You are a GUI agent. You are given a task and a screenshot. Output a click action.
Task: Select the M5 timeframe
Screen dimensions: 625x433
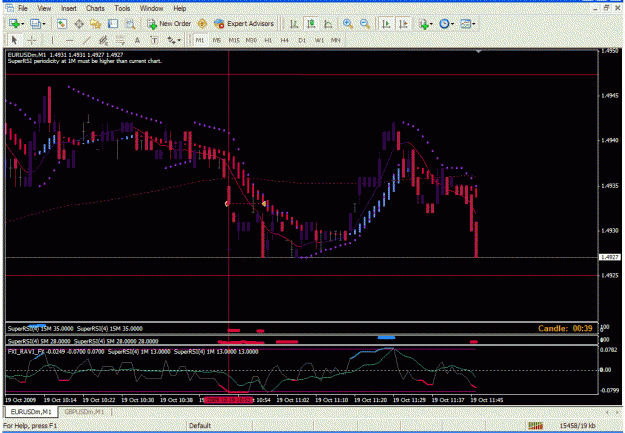(x=216, y=40)
